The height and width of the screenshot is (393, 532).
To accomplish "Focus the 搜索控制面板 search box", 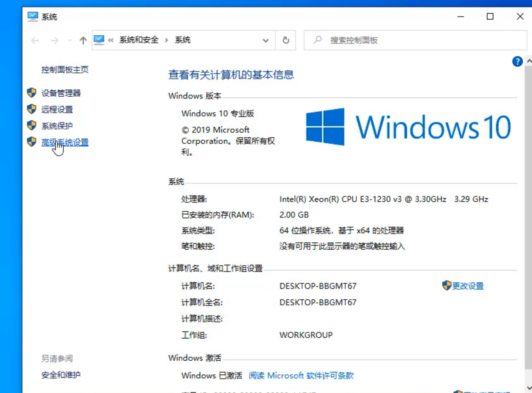I will point(415,40).
